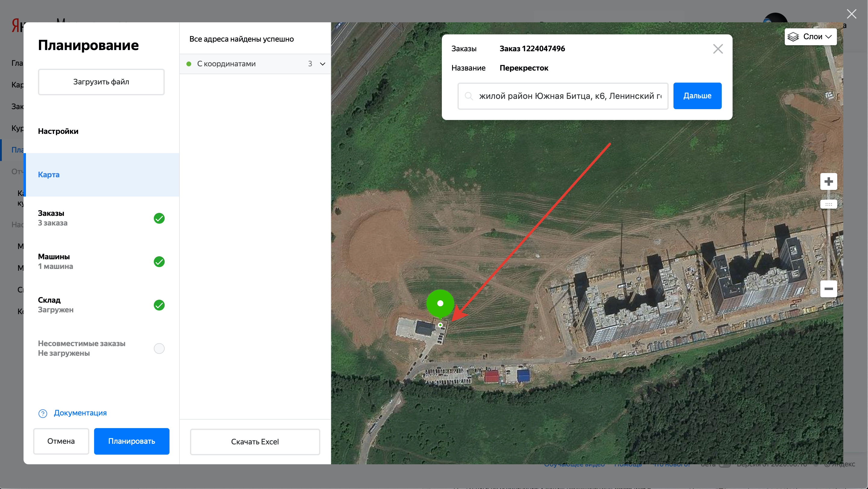Click the search magnifier in address field

(468, 96)
